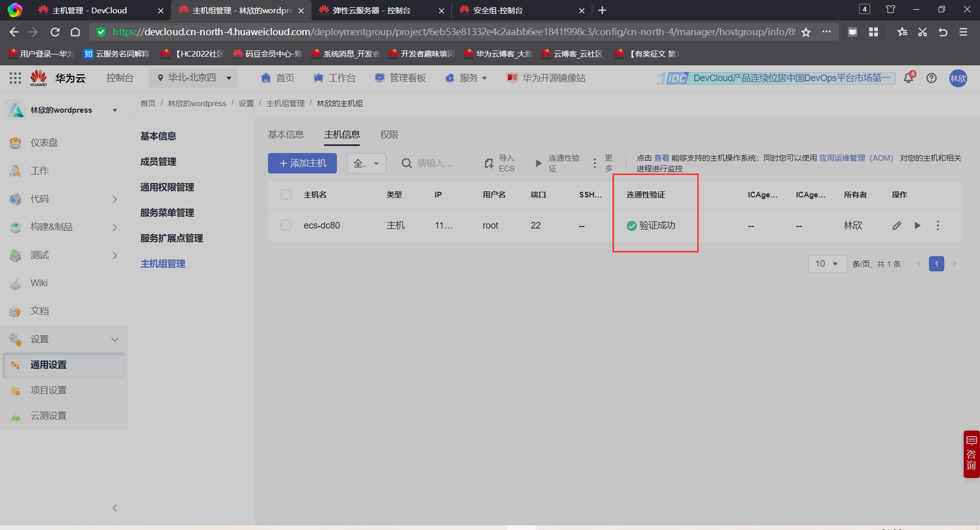
Task: Open 服务菜单管理 in settings menu
Action: [x=167, y=213]
